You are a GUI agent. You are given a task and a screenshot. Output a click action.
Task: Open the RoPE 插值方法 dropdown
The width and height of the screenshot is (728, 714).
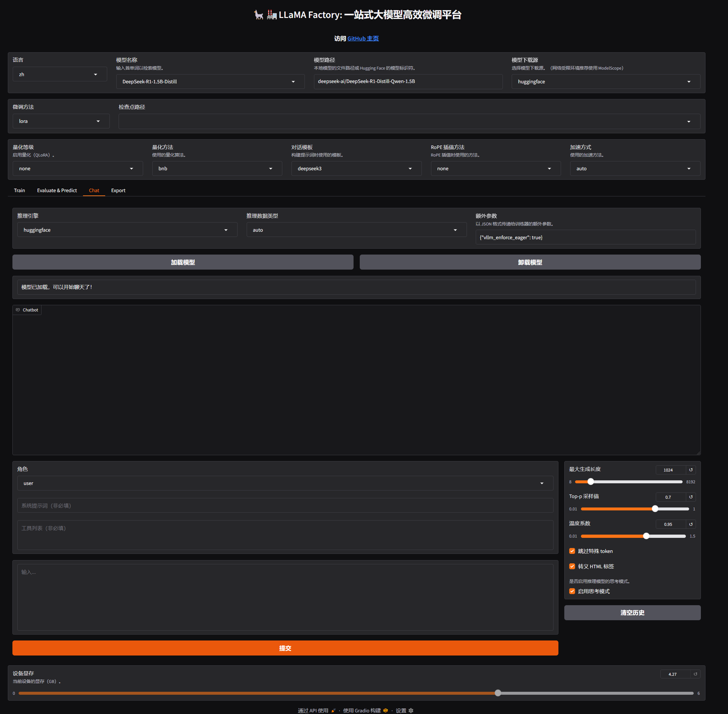tap(495, 168)
